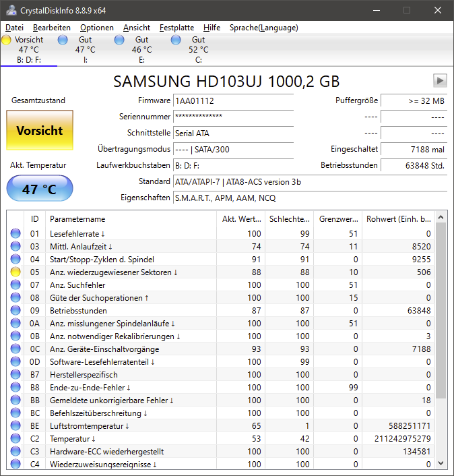Click the Laufwerkbuchstaben field B: D: F:
Screen dimensions: 454x476
[233, 165]
